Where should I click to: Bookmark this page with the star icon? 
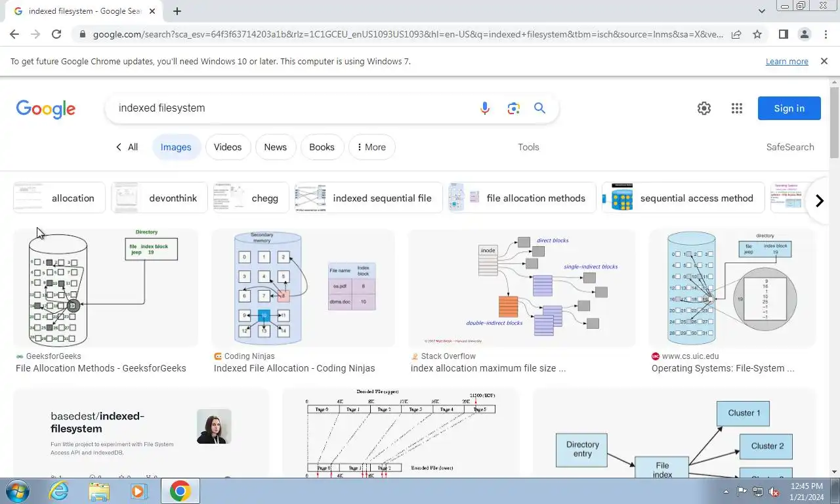pyautogui.click(x=757, y=35)
